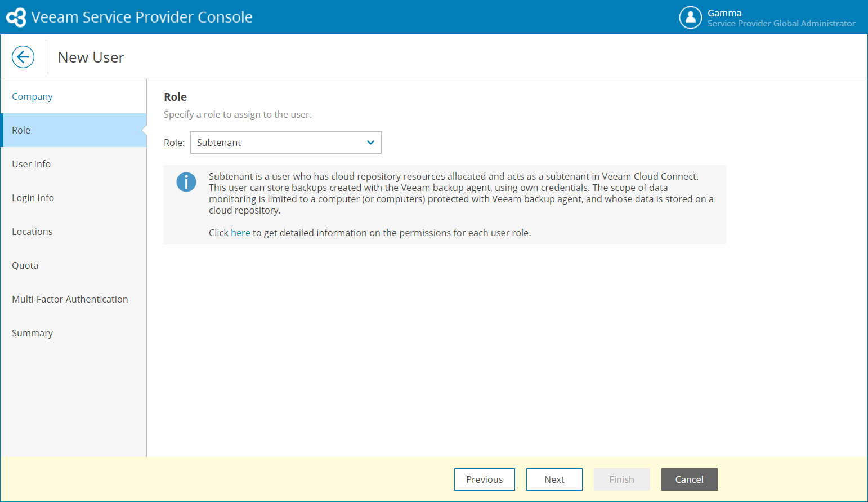Click the Veeam logo icon
Screen dimensions: 868x502
[16, 17]
